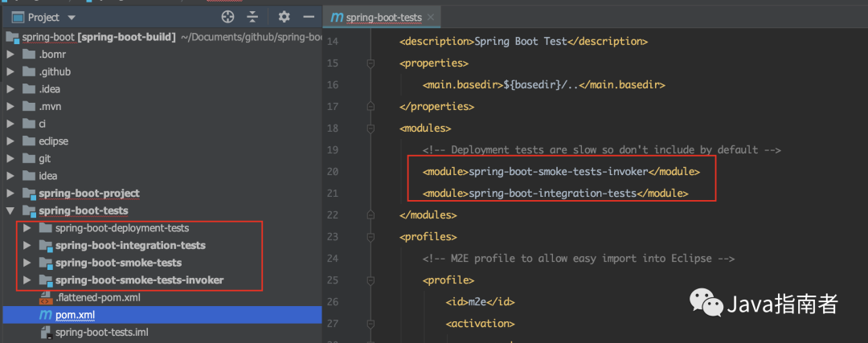The height and width of the screenshot is (343, 868).
Task: Click the Maven icon on spring-boot-tests tab
Action: [x=338, y=18]
